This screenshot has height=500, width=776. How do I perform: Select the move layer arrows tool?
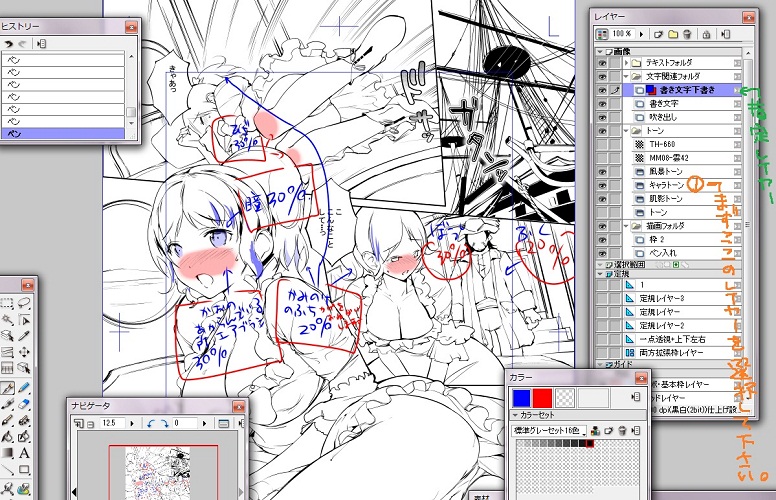click(x=23, y=352)
